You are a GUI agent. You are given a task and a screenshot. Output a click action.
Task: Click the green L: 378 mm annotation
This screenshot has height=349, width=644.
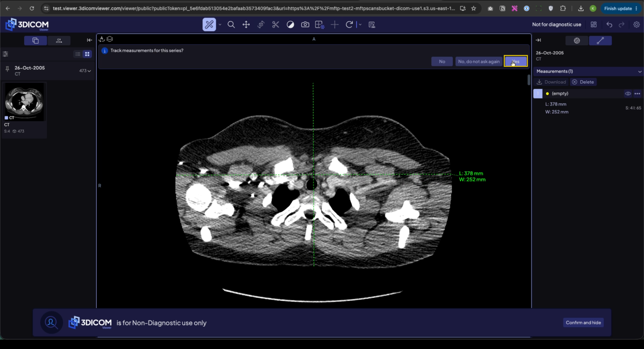pyautogui.click(x=471, y=173)
